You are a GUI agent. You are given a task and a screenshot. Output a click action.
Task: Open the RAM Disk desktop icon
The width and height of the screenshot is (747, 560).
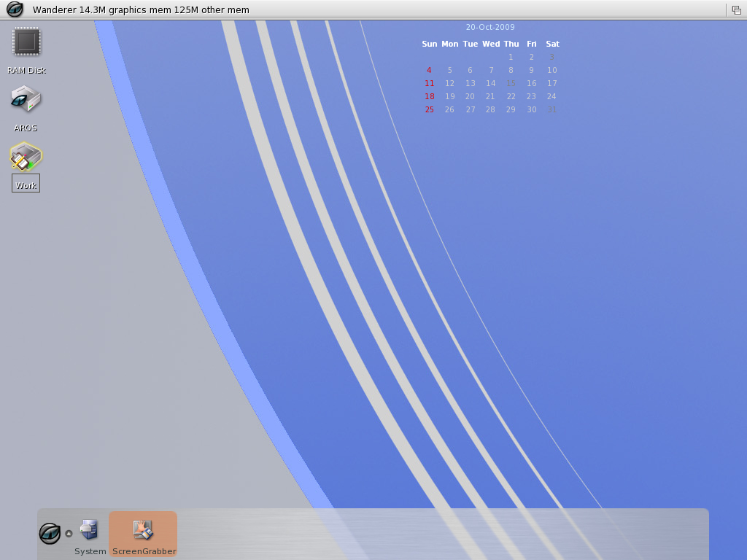click(x=26, y=42)
